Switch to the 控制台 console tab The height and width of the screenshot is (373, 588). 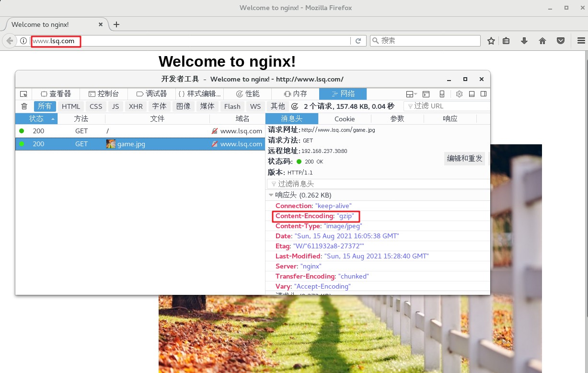click(x=104, y=94)
